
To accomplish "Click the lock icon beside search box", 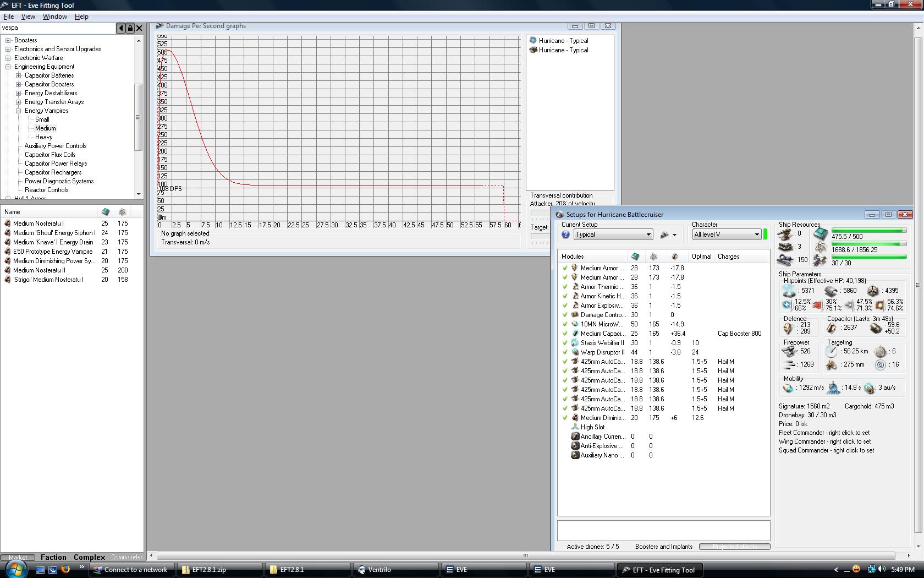I will pyautogui.click(x=130, y=28).
